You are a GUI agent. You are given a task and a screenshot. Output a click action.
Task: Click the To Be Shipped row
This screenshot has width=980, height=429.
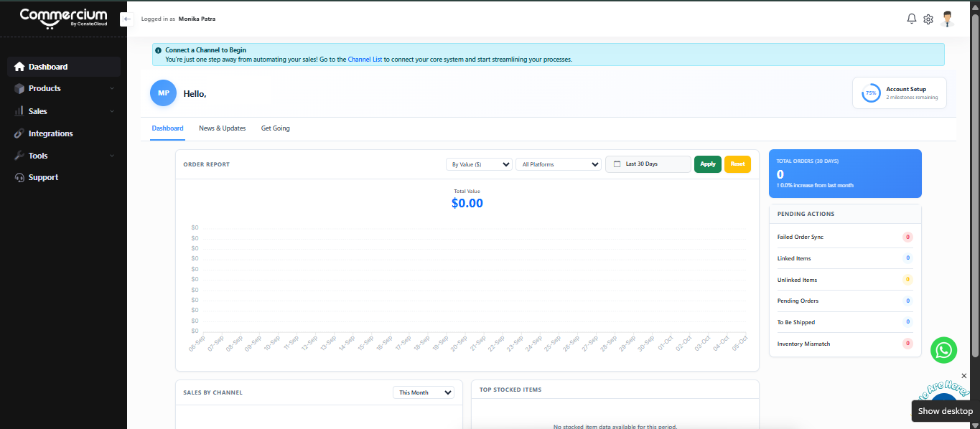click(845, 322)
